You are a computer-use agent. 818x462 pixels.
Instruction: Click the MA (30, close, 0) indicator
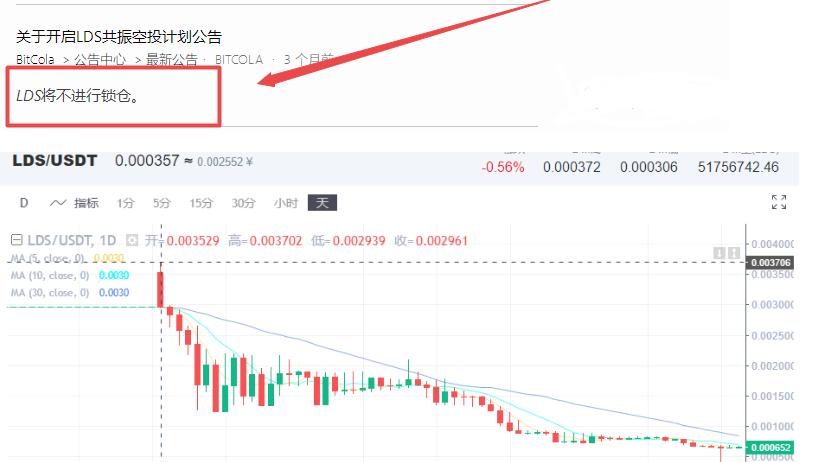(x=50, y=293)
